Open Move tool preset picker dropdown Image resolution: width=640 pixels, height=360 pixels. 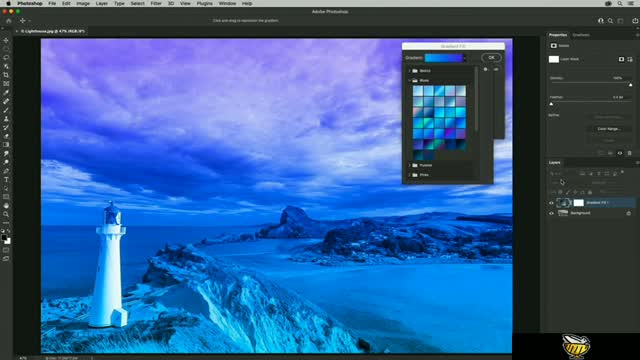point(29,21)
